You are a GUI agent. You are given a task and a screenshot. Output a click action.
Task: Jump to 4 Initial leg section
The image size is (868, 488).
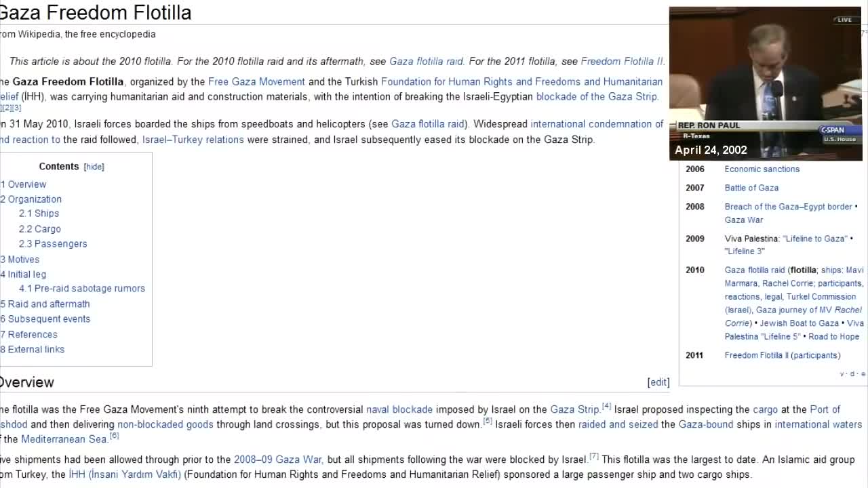click(24, 274)
